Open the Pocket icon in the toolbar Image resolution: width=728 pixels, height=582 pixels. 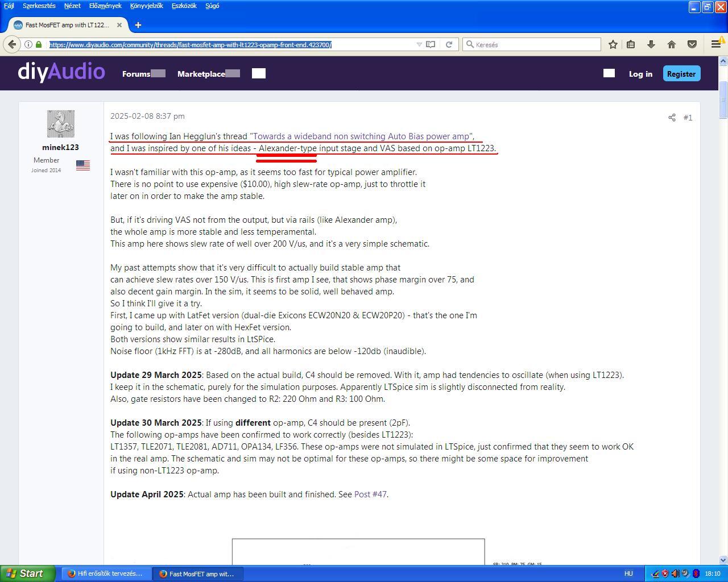692,44
